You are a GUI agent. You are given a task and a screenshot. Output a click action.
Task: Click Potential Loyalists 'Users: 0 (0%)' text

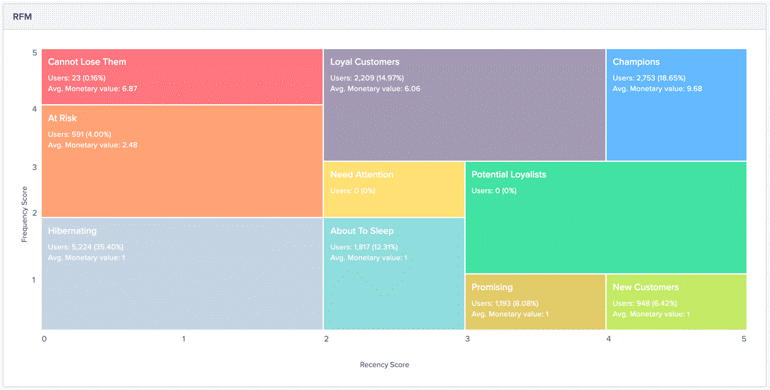click(494, 191)
